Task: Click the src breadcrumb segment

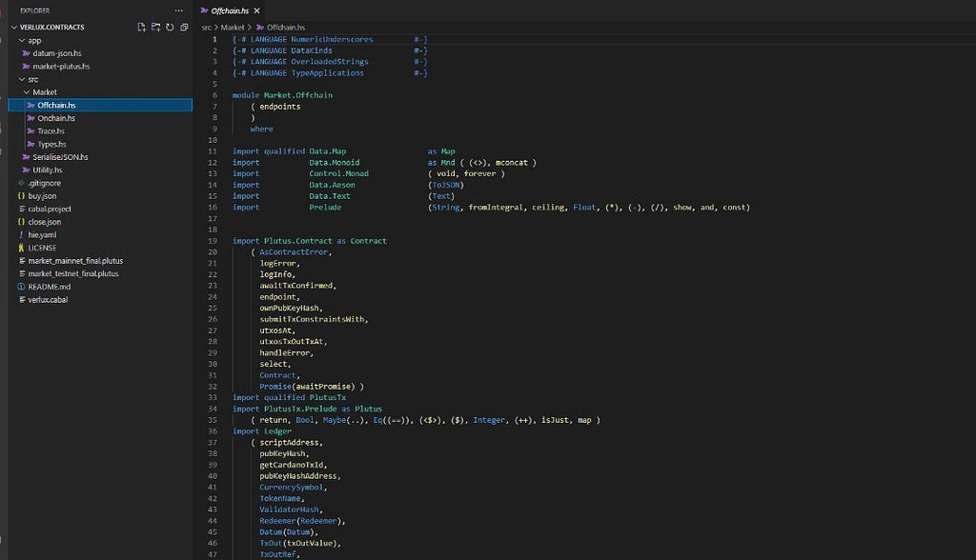Action: point(207,28)
